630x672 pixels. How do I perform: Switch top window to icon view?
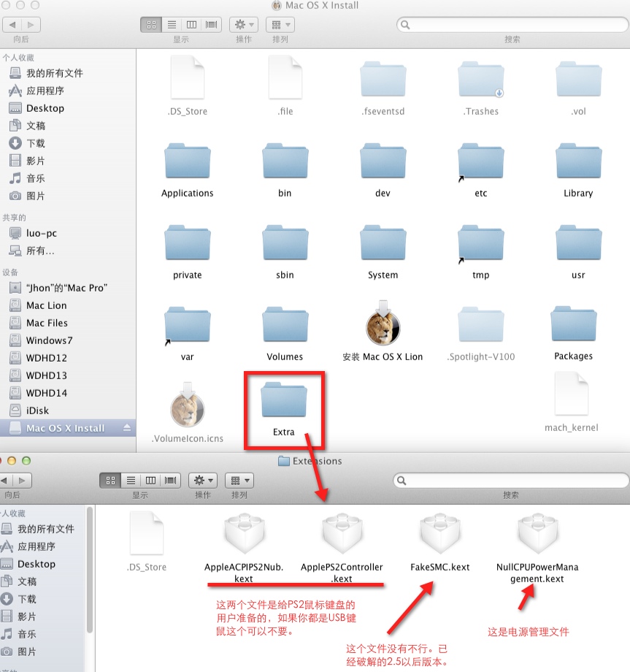point(151,25)
